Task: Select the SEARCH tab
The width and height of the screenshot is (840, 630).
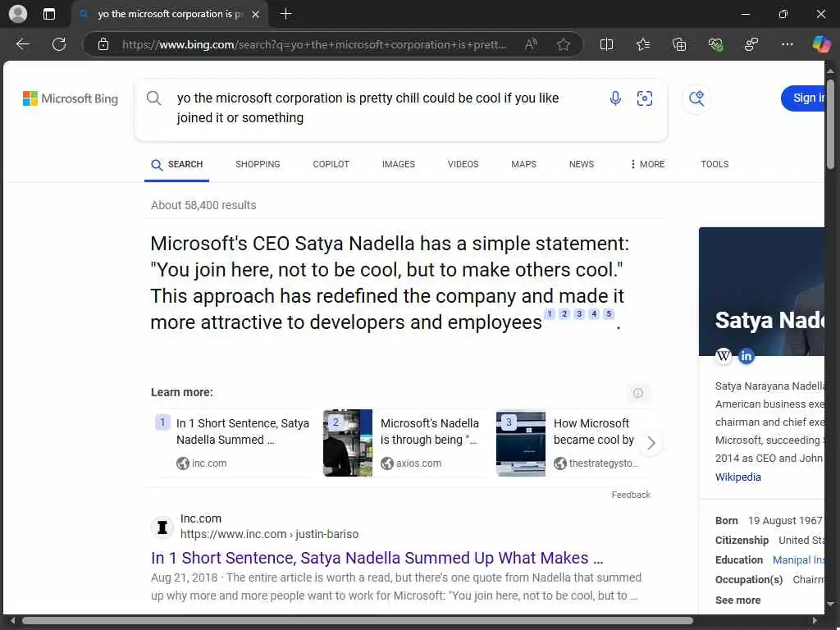Action: [x=177, y=164]
